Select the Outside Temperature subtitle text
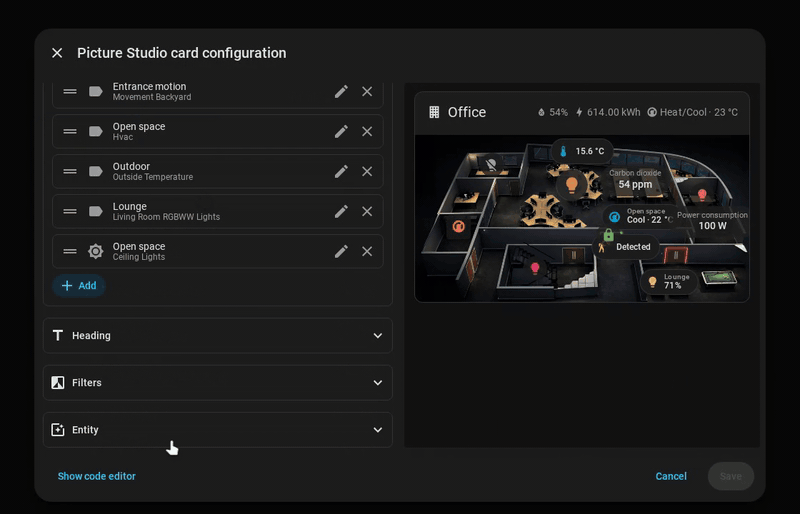Viewport: 800px width, 514px height. [153, 177]
